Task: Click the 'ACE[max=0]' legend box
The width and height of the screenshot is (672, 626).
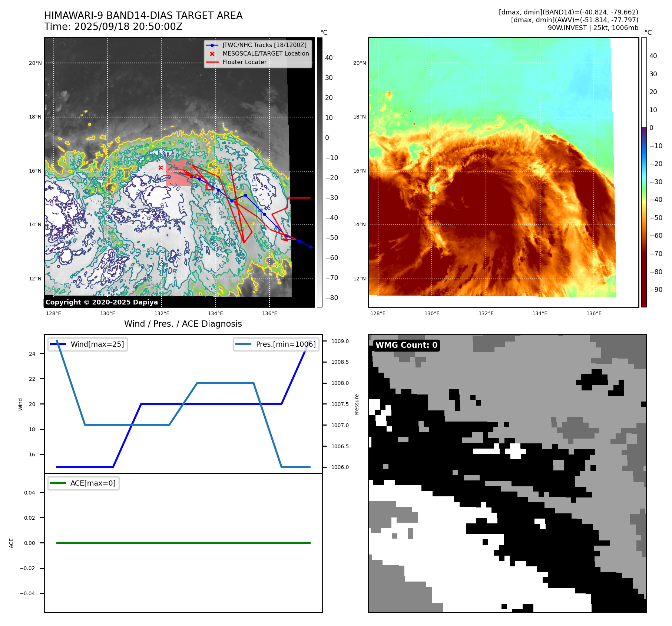Action: [x=83, y=483]
